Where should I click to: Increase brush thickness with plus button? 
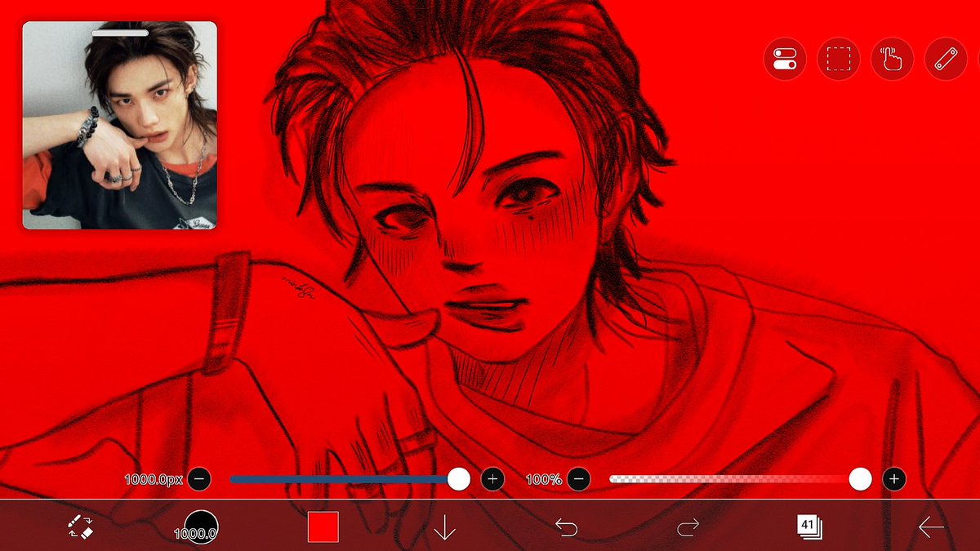492,479
